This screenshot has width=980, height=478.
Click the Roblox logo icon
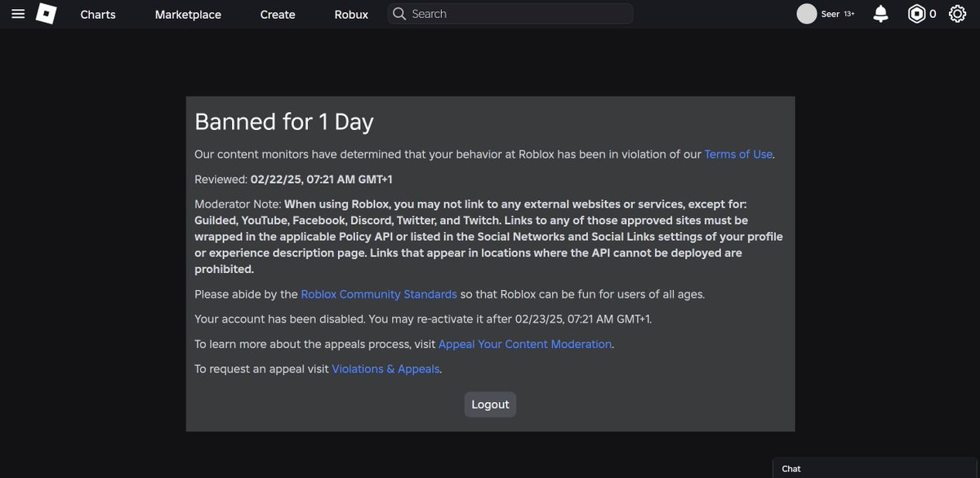pyautogui.click(x=47, y=14)
